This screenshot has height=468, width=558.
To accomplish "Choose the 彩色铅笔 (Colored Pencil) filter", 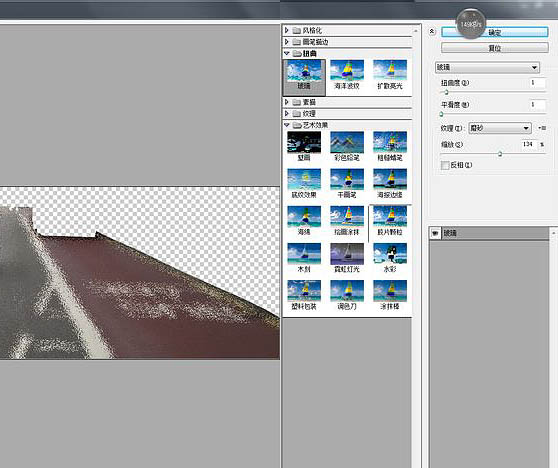I will tap(347, 146).
